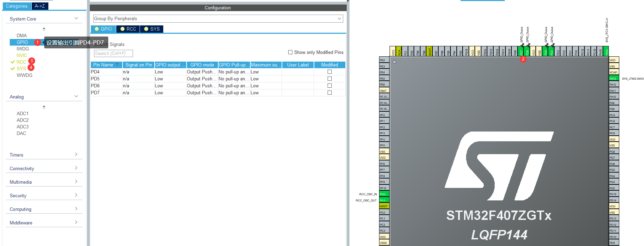This screenshot has height=246, width=644.
Task: Open the Group By Peripherals dropdown
Action: [x=218, y=18]
